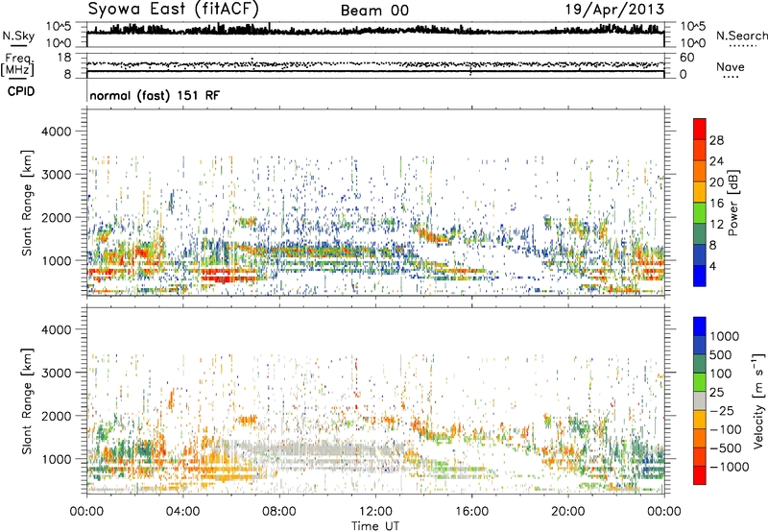Select the yellow-orange -100 to -25 velocity swatch

pyautogui.click(x=700, y=420)
